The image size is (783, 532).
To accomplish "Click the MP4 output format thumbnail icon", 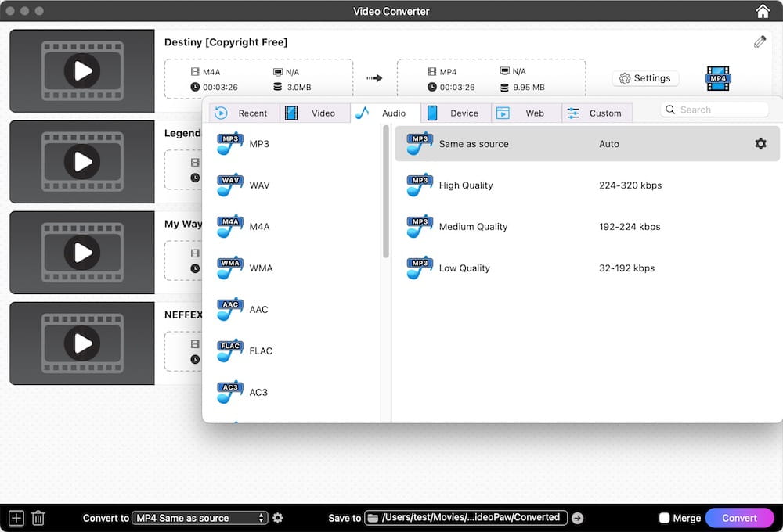I will (717, 77).
